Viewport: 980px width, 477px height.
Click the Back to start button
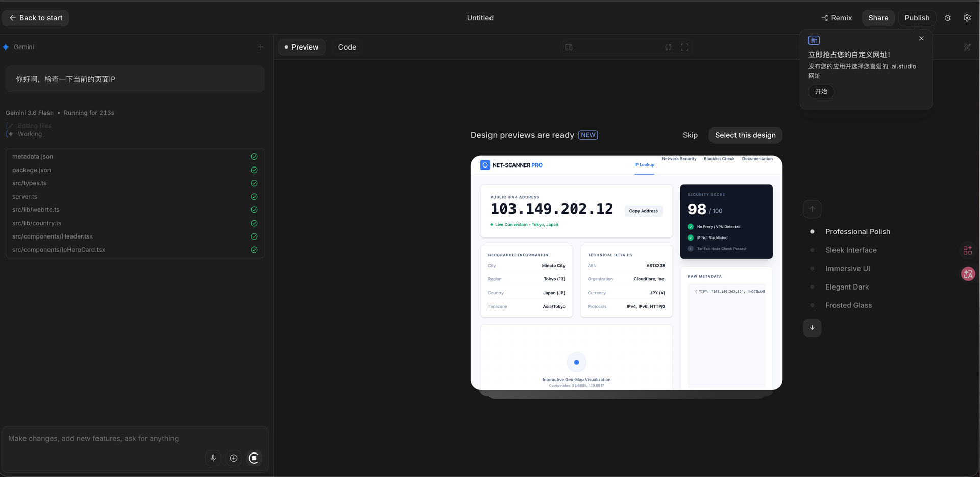pyautogui.click(x=36, y=18)
